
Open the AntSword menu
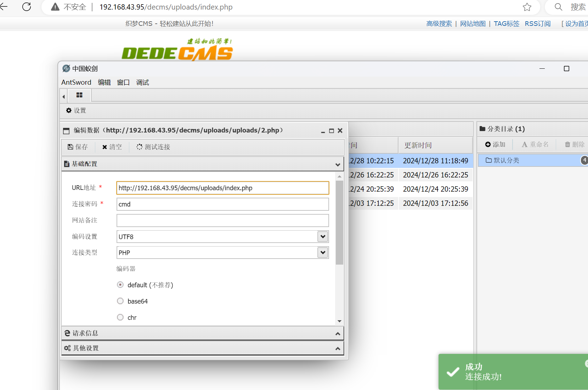(x=76, y=82)
